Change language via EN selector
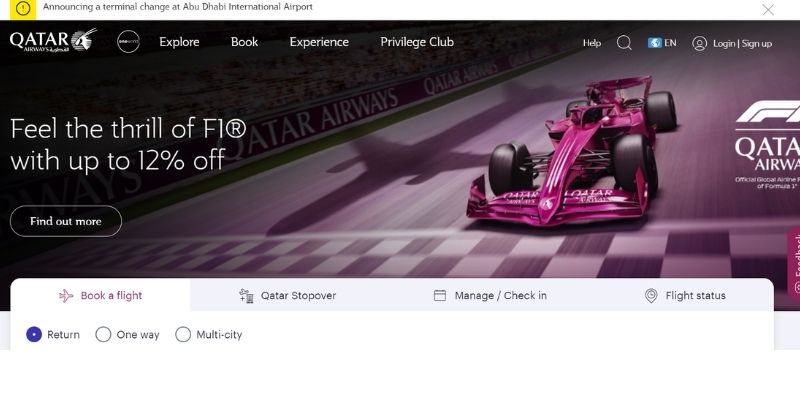 (x=662, y=43)
